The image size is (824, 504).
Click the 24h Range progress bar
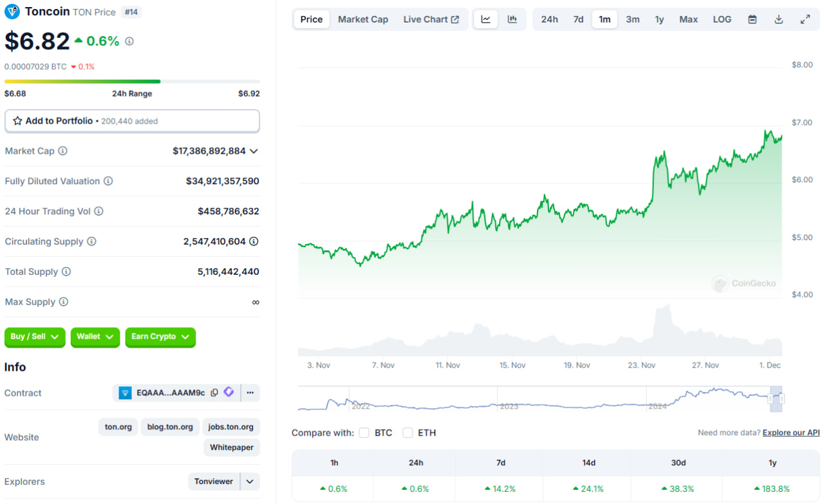click(x=132, y=82)
